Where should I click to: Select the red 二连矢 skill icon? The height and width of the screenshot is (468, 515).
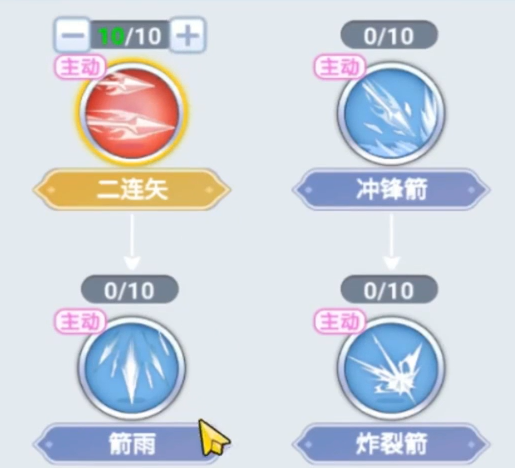click(x=132, y=112)
